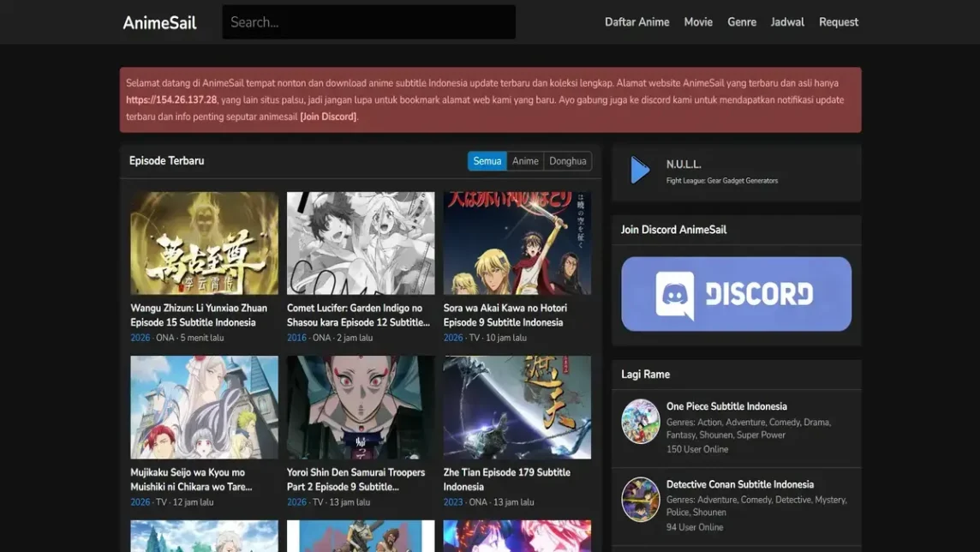This screenshot has height=552, width=980.
Task: Click the Lagi Rame heading
Action: 645,375
